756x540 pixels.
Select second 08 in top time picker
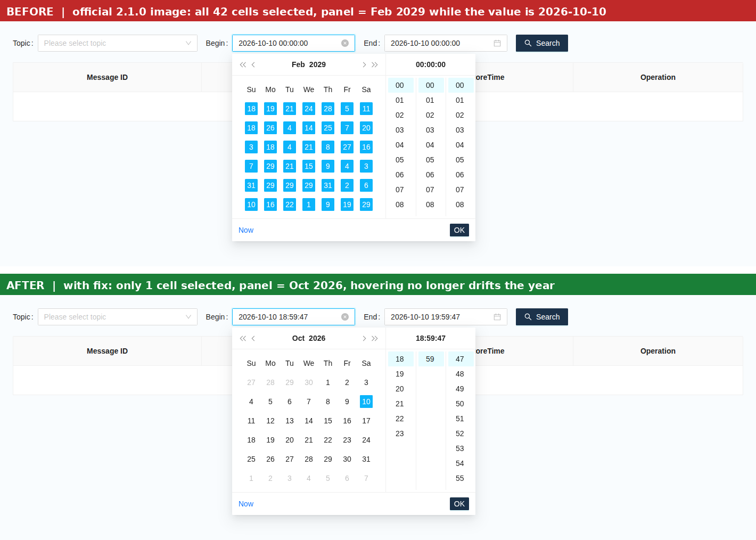click(460, 204)
